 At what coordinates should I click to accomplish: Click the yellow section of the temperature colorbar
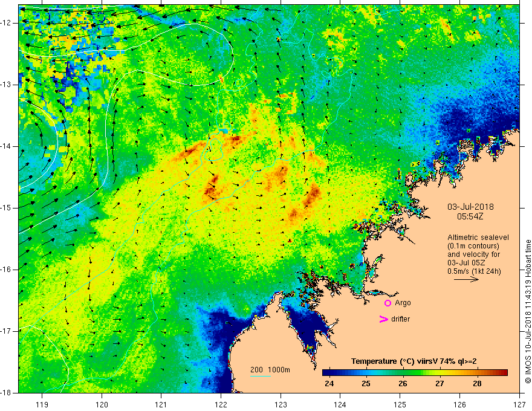(x=441, y=373)
